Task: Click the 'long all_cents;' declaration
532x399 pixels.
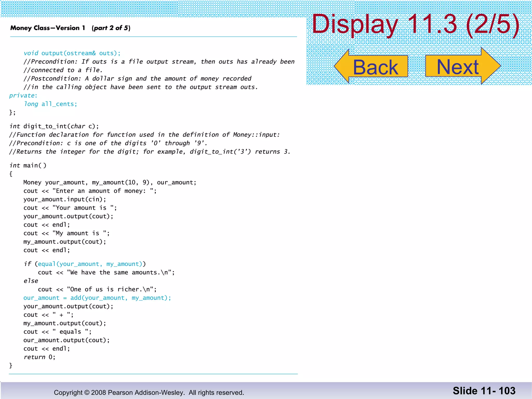Action: point(50,104)
